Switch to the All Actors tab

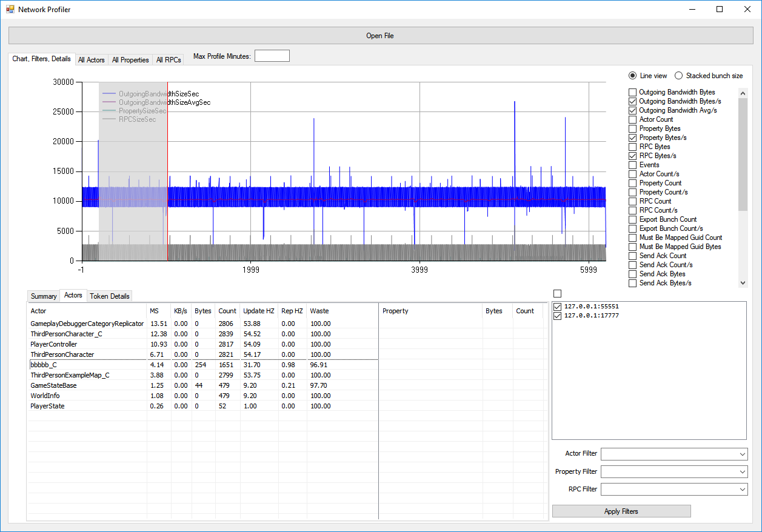pos(92,60)
